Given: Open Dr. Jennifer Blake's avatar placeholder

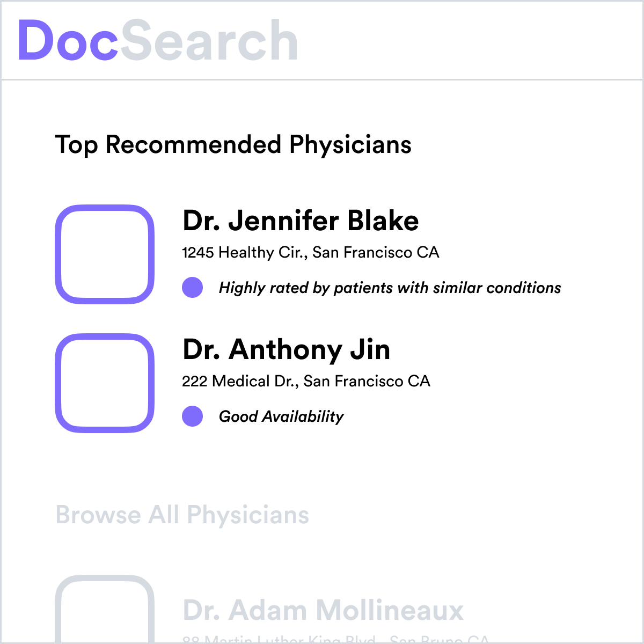Looking at the screenshot, I should click(105, 254).
